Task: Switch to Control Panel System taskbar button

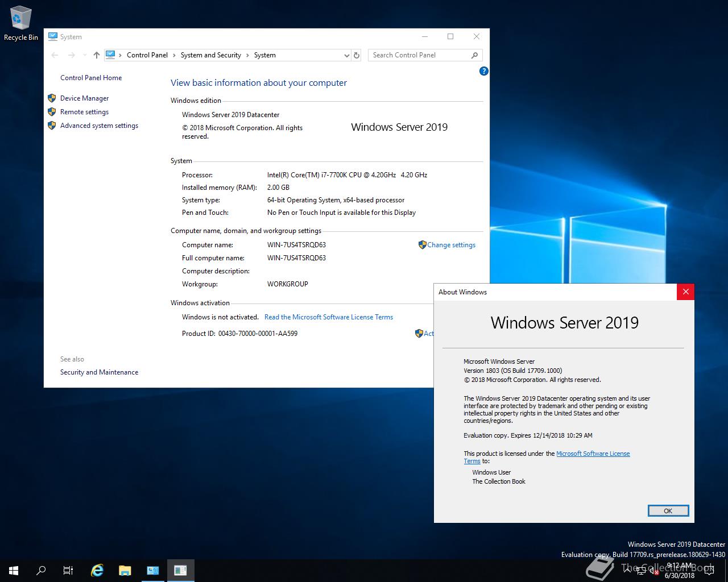Action: point(153,570)
